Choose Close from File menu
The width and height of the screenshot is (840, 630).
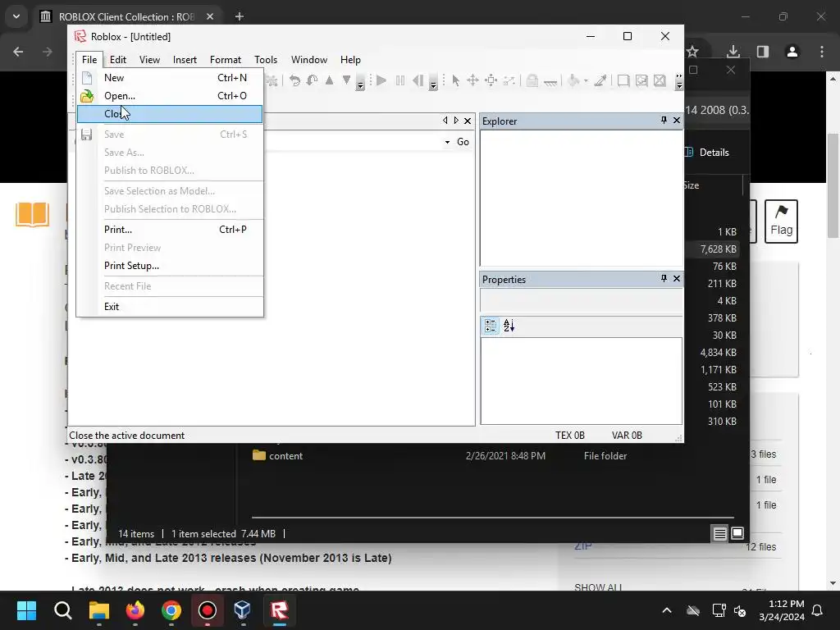170,114
